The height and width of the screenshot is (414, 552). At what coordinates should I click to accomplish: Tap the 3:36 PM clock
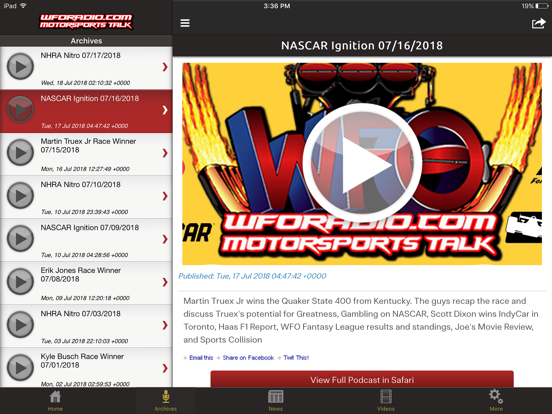(x=277, y=6)
